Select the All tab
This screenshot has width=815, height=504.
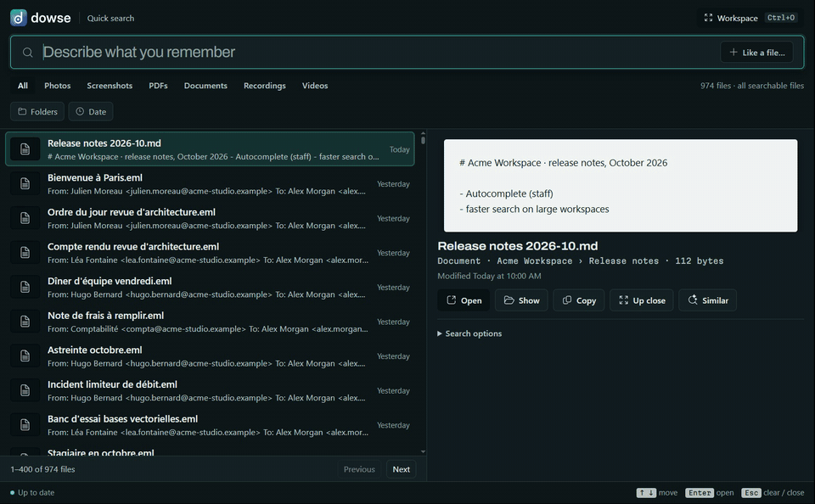coord(23,86)
